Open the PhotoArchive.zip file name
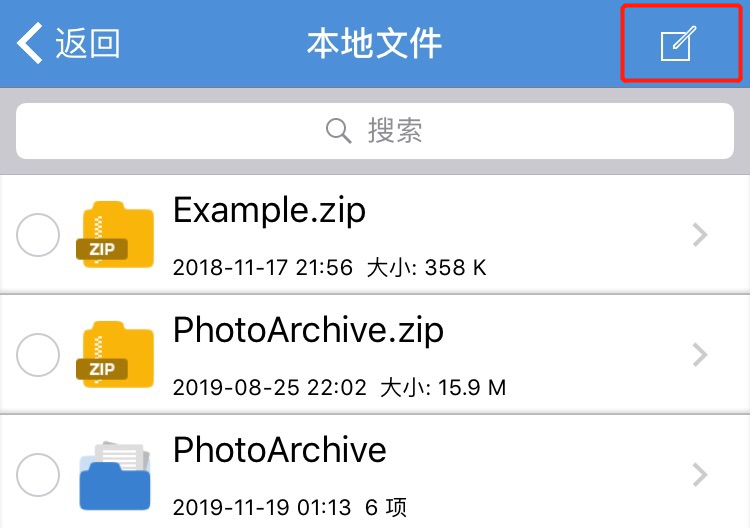The height and width of the screenshot is (528, 750). pos(309,330)
